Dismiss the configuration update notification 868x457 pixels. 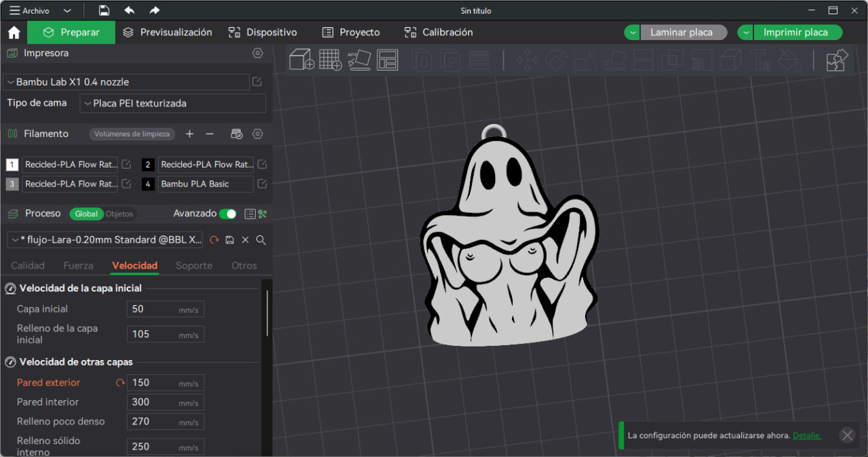[847, 435]
